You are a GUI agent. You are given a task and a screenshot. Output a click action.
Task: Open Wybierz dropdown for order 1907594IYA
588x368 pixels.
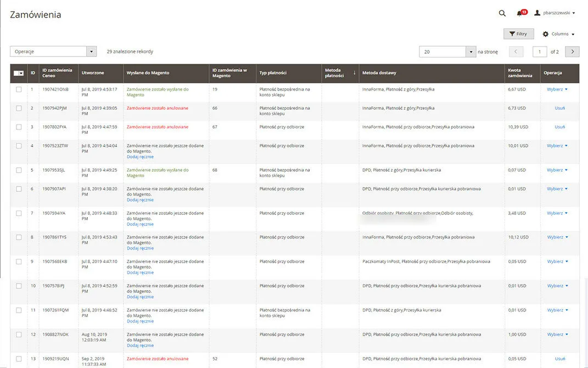point(557,213)
